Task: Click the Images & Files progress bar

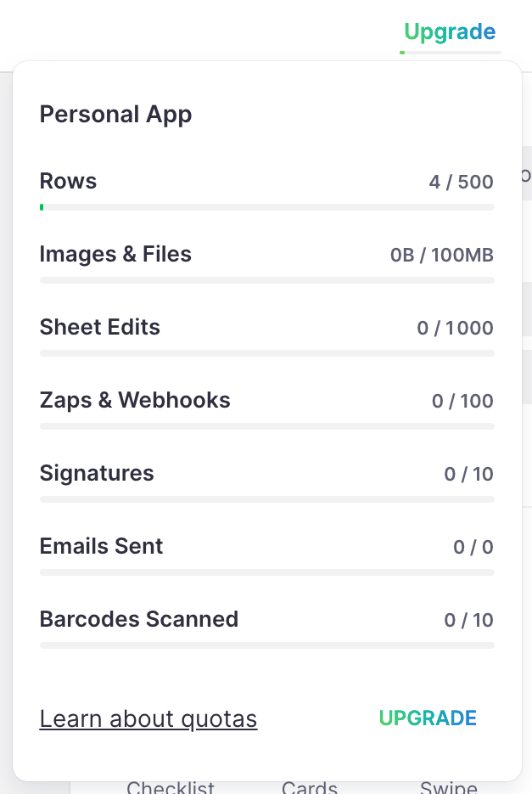Action: (266, 280)
